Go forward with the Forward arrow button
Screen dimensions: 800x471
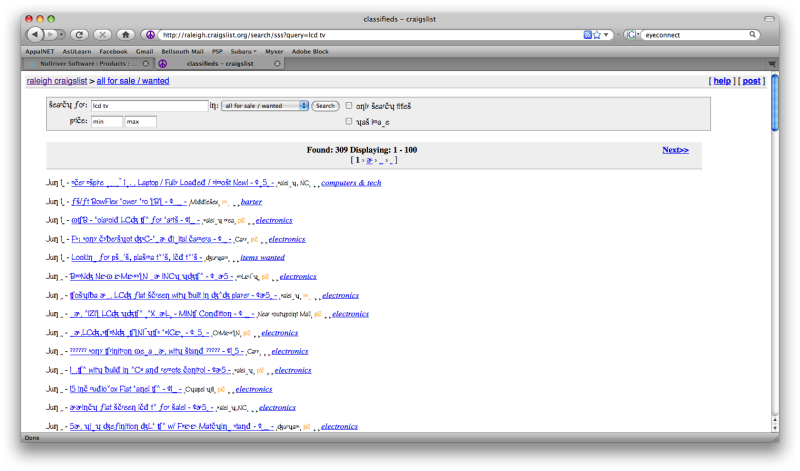[x=50, y=35]
